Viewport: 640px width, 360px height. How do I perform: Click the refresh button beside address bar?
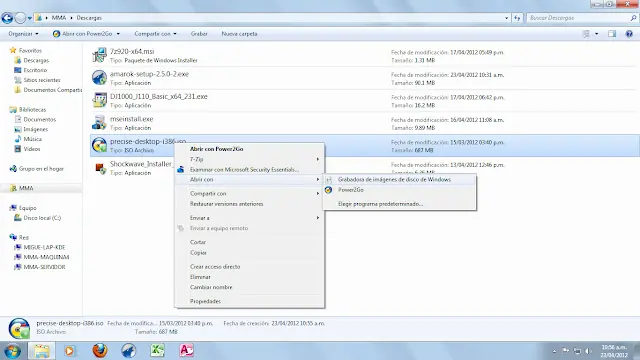[517, 18]
